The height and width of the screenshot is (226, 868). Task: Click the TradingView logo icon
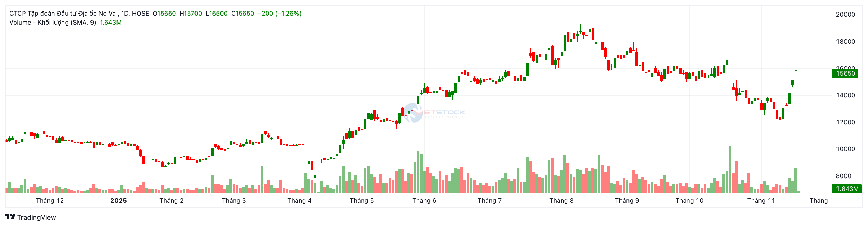coord(10,217)
